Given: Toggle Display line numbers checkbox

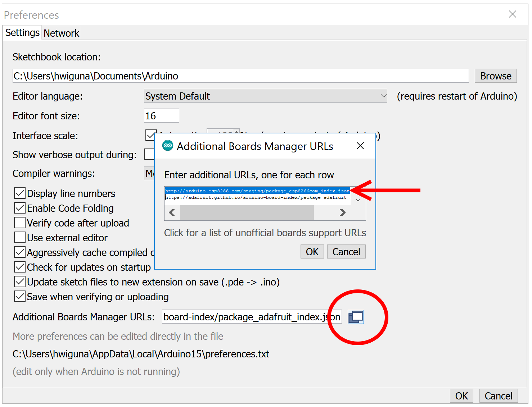Looking at the screenshot, I should [x=20, y=193].
